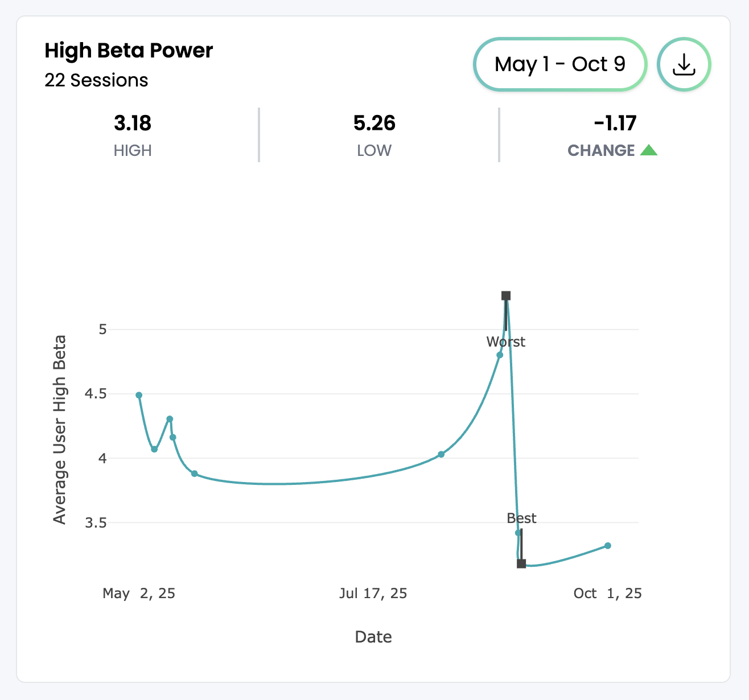Click the Jul 17, 25 x-axis label
The width and height of the screenshot is (749, 700).
[373, 594]
